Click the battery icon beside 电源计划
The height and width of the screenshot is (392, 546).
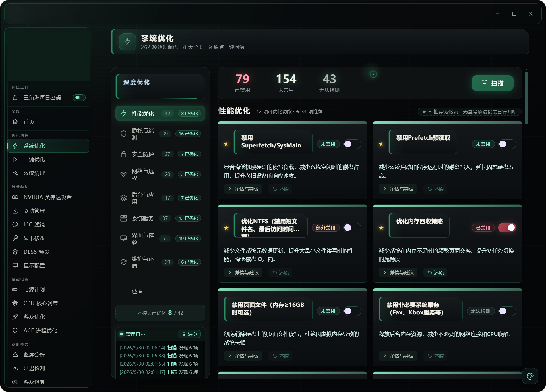click(x=15, y=289)
